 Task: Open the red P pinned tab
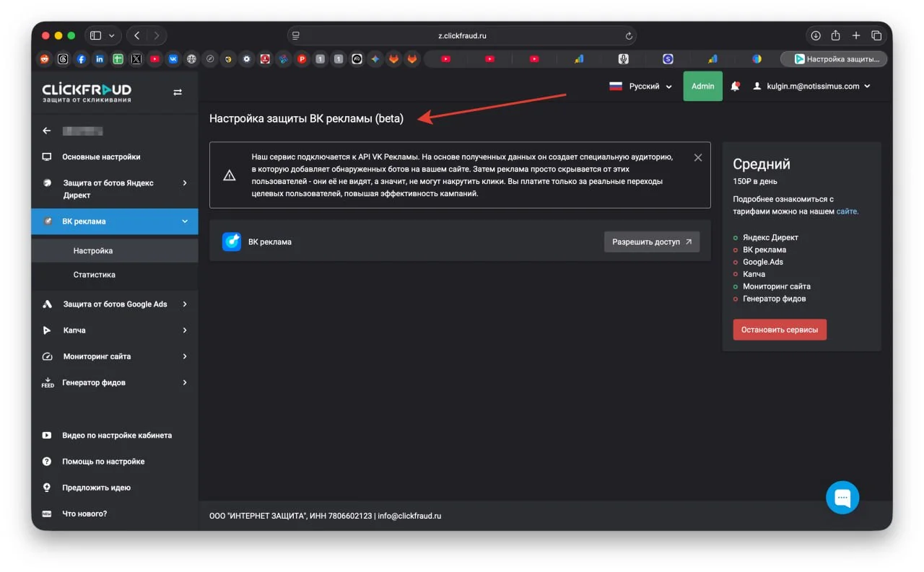(302, 59)
